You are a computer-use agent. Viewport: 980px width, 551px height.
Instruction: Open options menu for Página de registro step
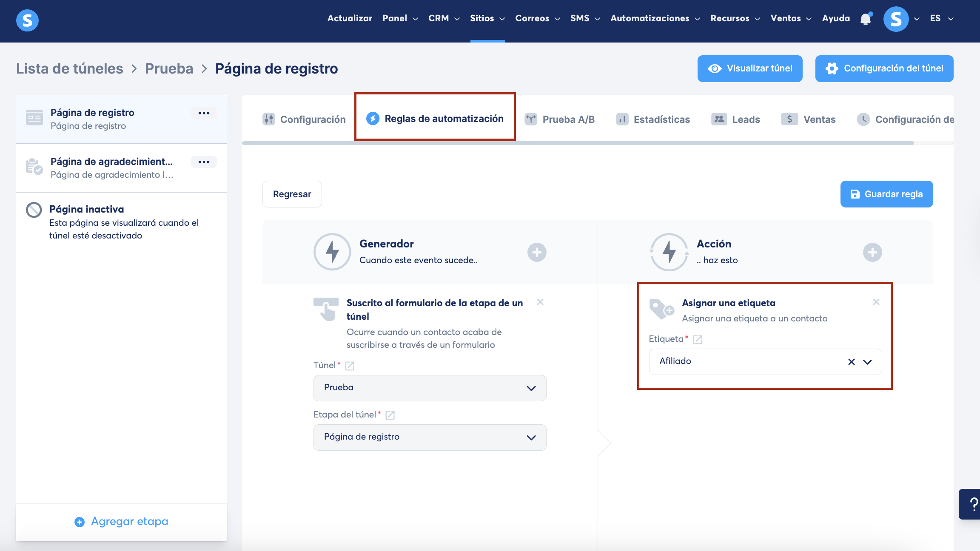(x=204, y=113)
